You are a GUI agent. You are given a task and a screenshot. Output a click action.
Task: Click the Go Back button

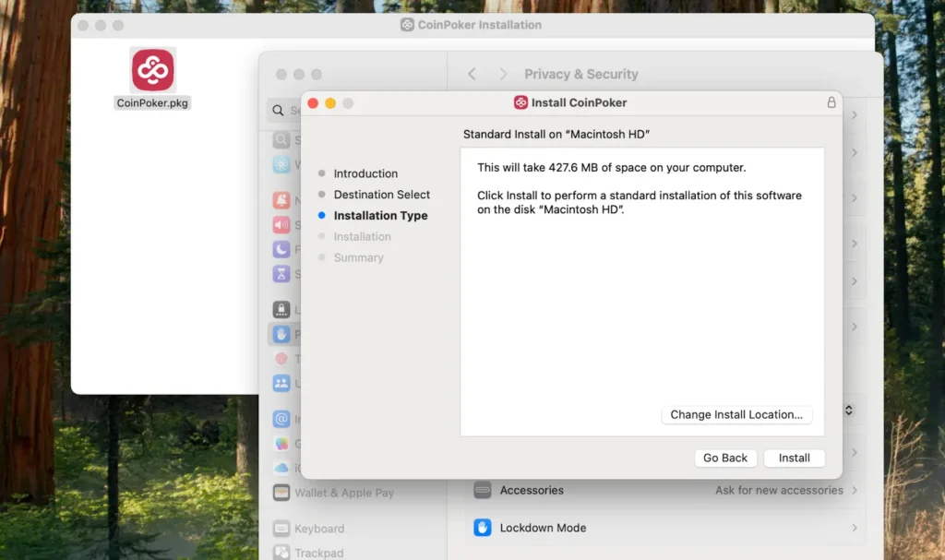(x=725, y=458)
